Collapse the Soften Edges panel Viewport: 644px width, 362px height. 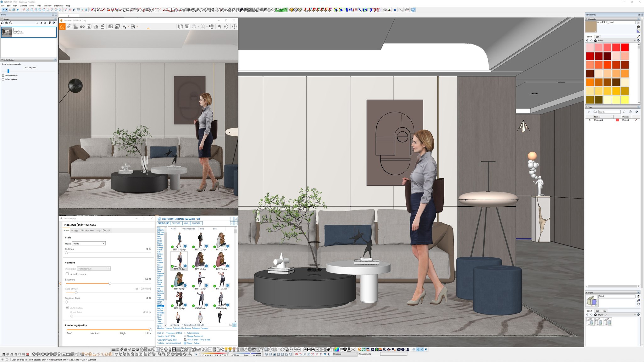(x=2, y=60)
